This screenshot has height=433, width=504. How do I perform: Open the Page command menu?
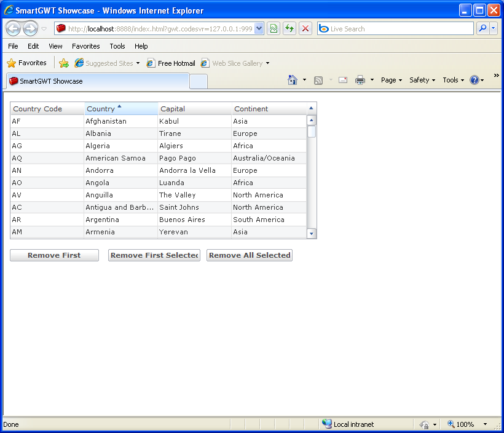pyautogui.click(x=392, y=80)
